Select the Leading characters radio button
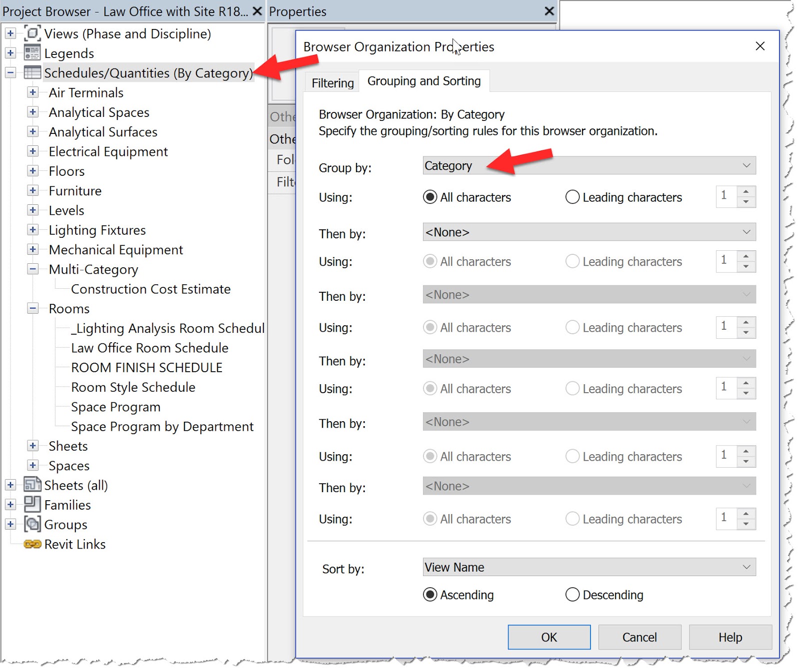 572,197
